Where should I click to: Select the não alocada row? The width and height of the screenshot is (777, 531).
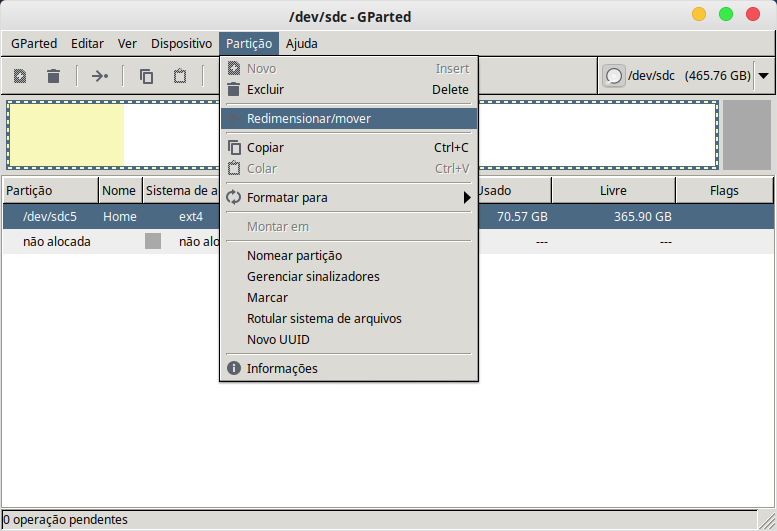coord(388,242)
